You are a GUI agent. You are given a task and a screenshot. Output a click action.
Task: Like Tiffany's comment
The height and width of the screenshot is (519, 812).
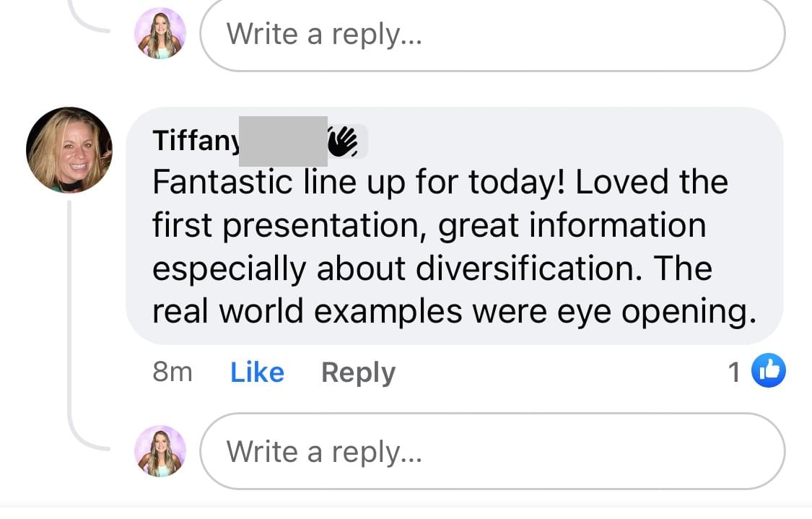tap(257, 372)
